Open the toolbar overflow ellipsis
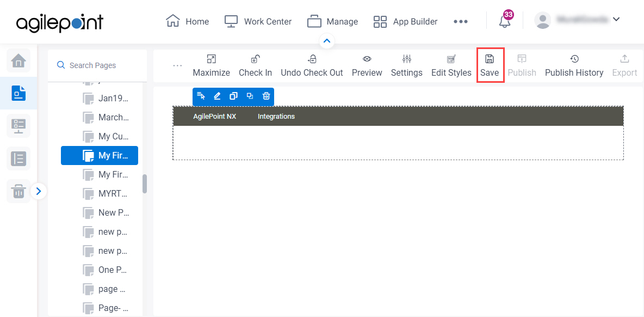The image size is (644, 317). coord(177,66)
